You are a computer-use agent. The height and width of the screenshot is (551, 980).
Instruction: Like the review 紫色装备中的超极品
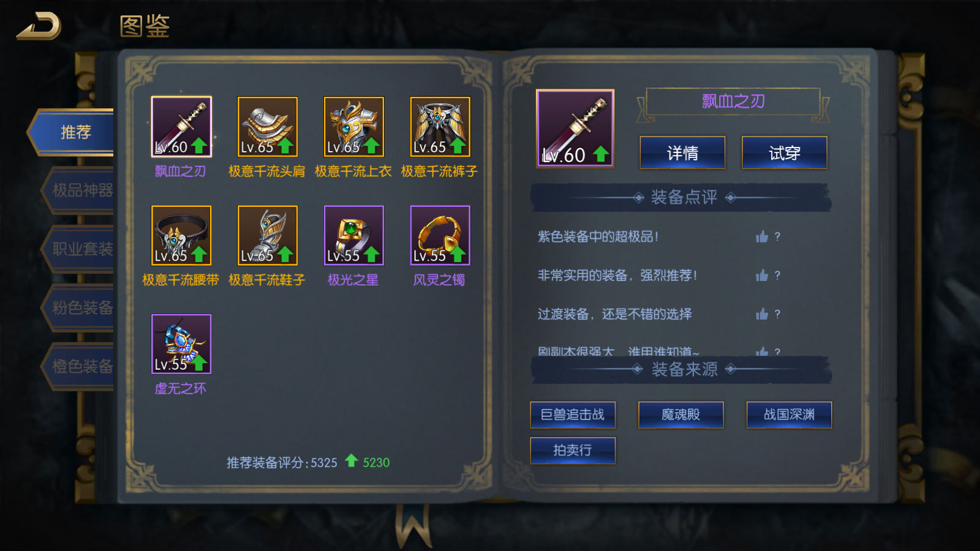coord(762,236)
